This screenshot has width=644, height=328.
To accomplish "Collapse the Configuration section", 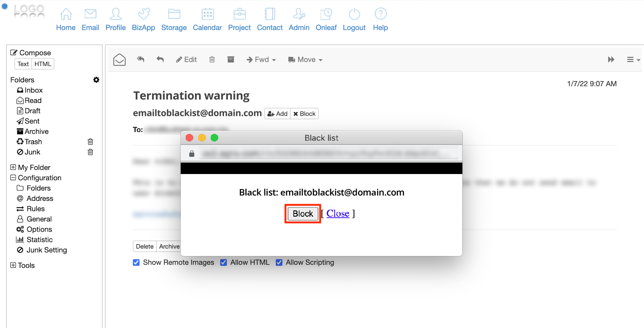I will (x=13, y=178).
